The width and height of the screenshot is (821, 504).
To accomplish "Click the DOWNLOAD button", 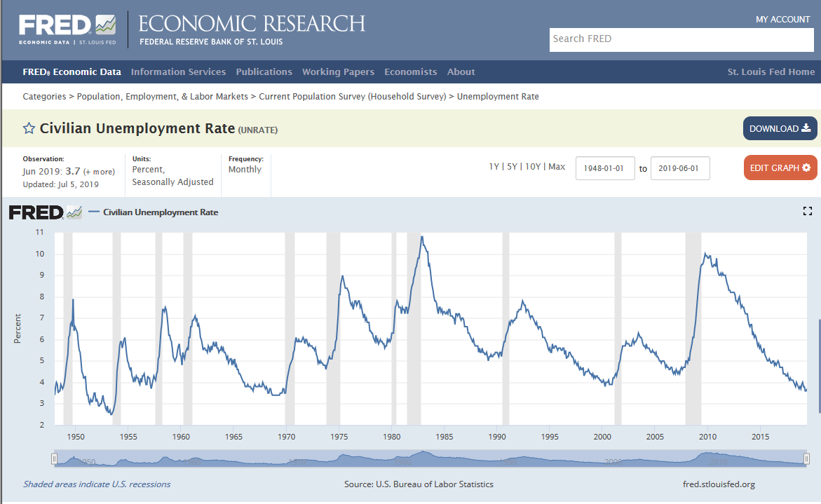I will point(780,128).
